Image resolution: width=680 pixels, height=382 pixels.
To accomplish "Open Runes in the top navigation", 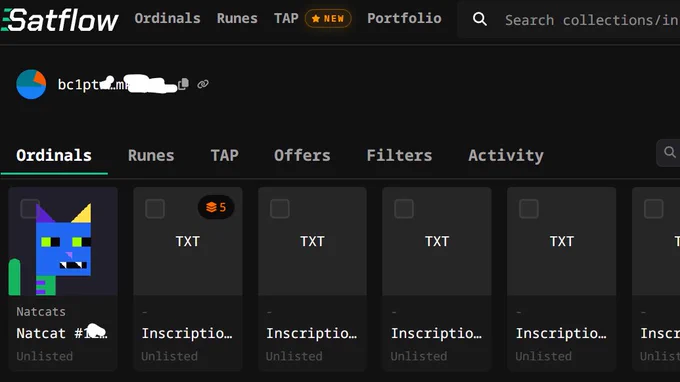I will pos(237,18).
